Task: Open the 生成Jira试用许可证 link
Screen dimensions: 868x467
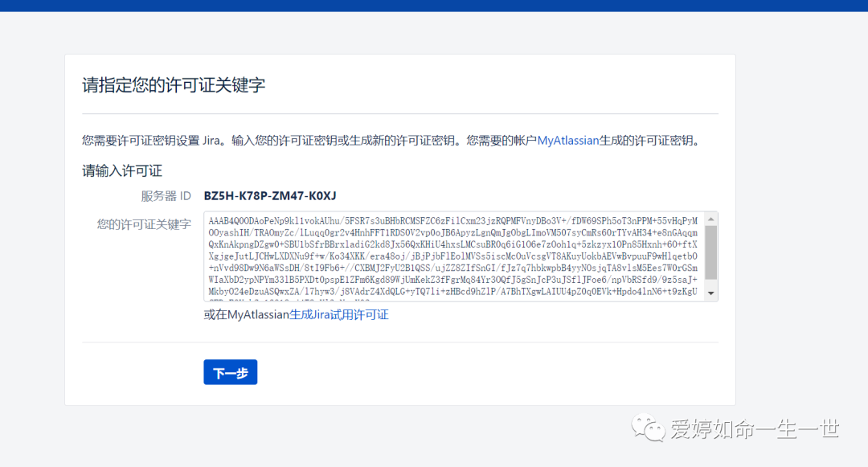Action: (x=339, y=315)
